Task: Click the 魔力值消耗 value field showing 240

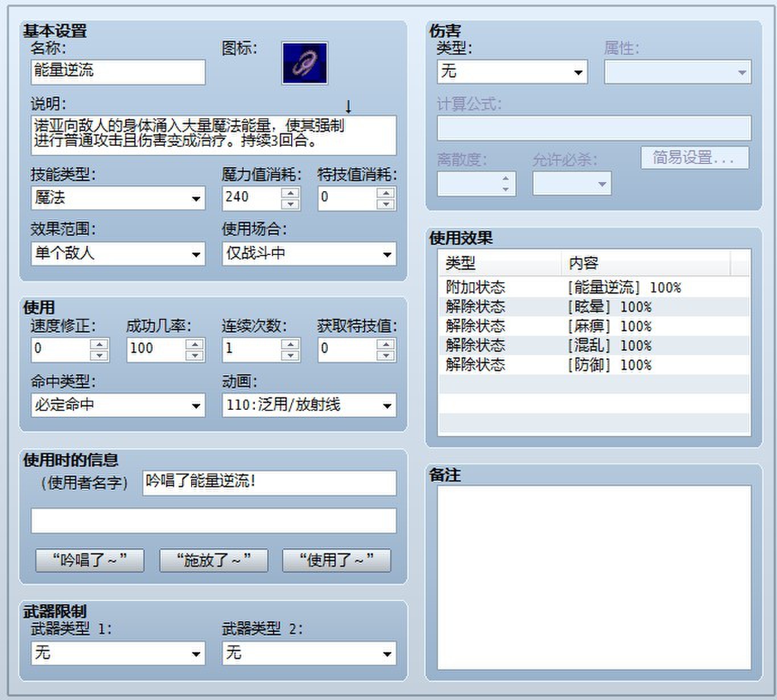Action: 253,198
